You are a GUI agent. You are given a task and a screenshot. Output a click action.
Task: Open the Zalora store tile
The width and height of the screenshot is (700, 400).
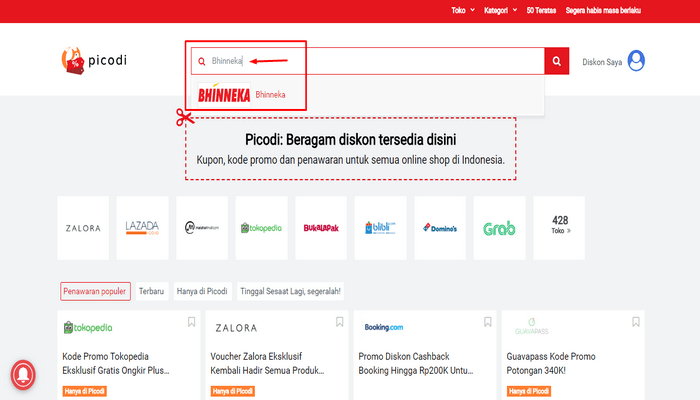[x=83, y=228]
